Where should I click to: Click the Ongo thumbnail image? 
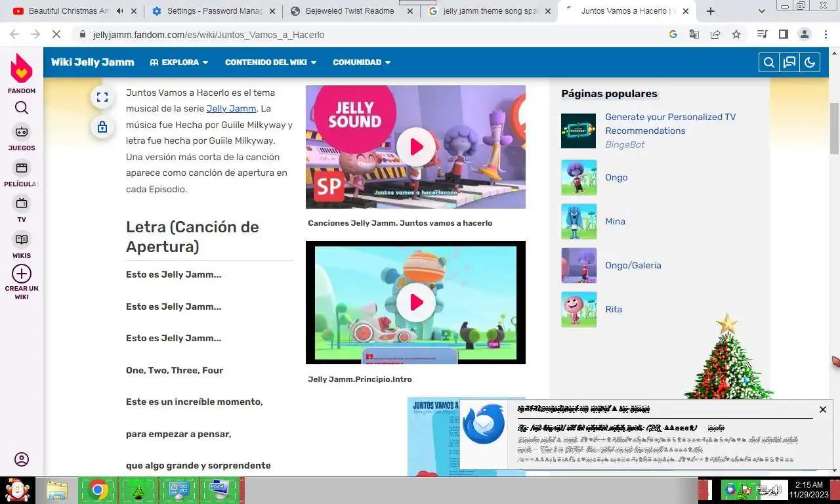point(579,177)
